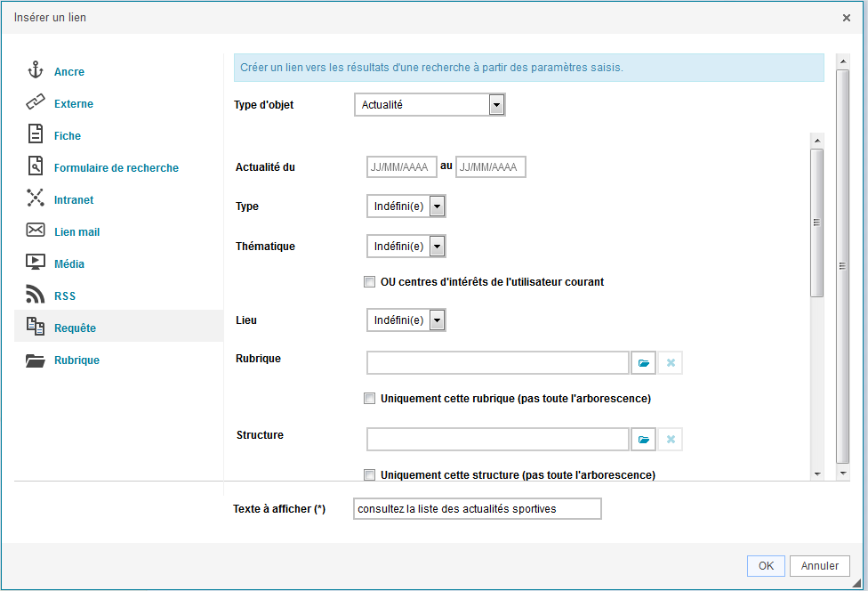
Task: Choose the Média player icon
Action: click(x=36, y=262)
